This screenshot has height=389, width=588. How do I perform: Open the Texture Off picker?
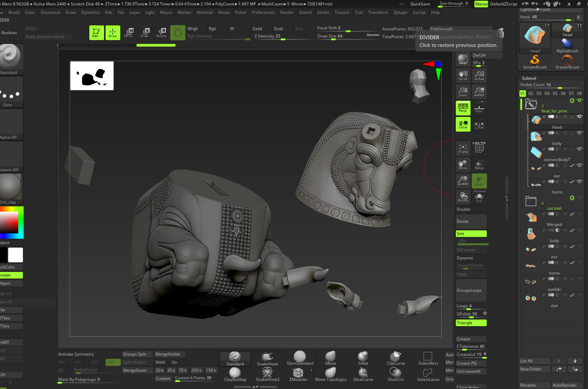click(x=11, y=157)
